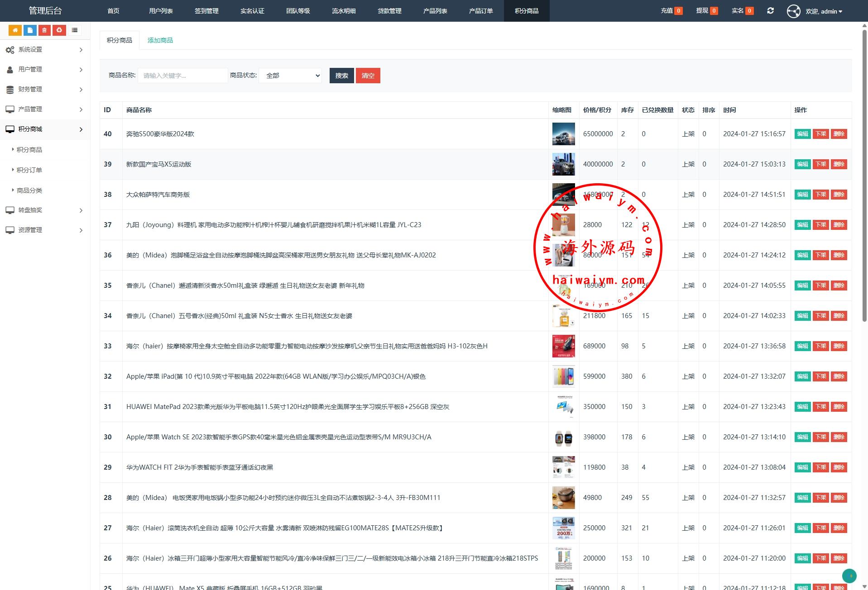Viewport: 868px width, 590px height.
Task: Expand the 转盘抽奖 sidebar menu
Action: point(44,210)
